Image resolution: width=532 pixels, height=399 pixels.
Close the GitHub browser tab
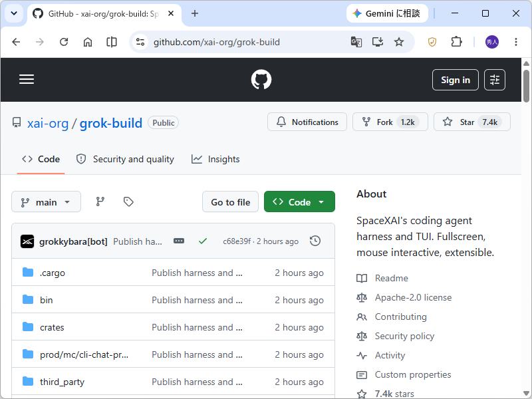point(171,13)
